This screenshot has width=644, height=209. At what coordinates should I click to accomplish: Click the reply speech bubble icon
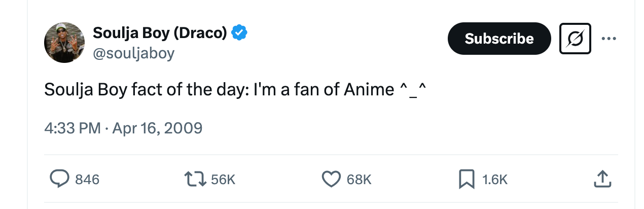point(59,179)
